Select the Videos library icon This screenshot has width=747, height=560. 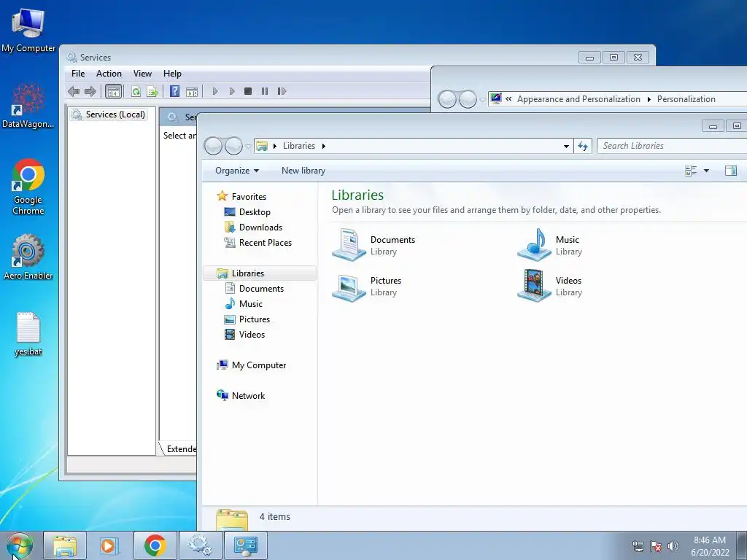(x=534, y=286)
